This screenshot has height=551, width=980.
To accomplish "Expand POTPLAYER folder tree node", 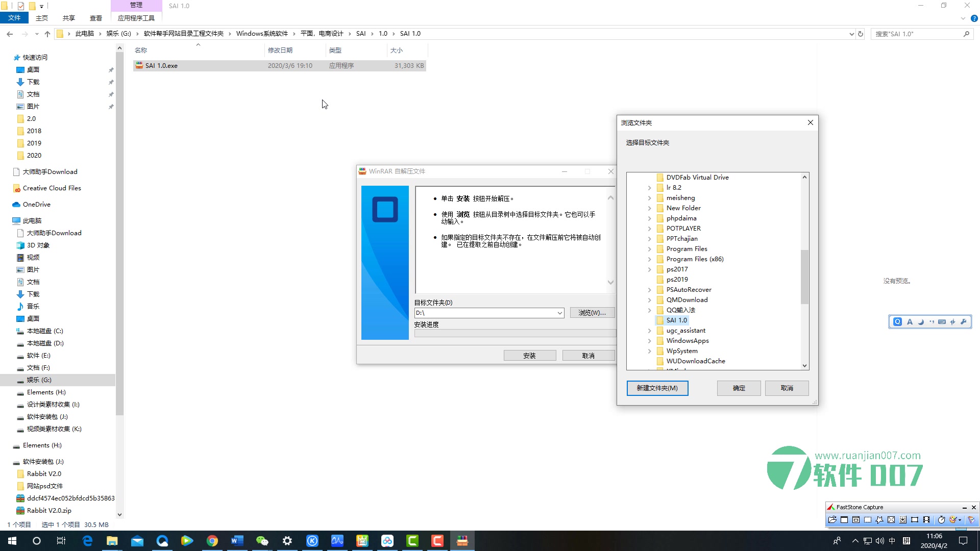I will [649, 229].
